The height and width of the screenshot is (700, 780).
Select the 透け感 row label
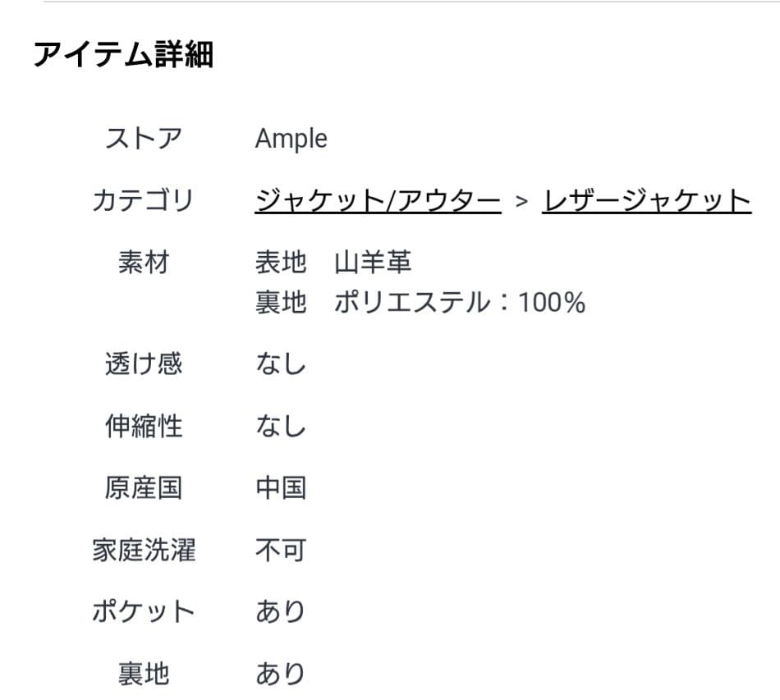(144, 364)
